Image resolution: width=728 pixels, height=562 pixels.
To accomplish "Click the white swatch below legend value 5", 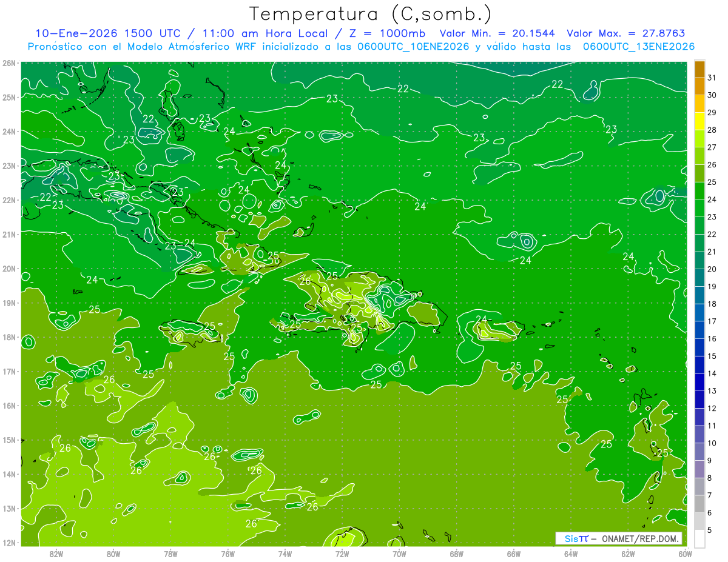I will coord(699,538).
